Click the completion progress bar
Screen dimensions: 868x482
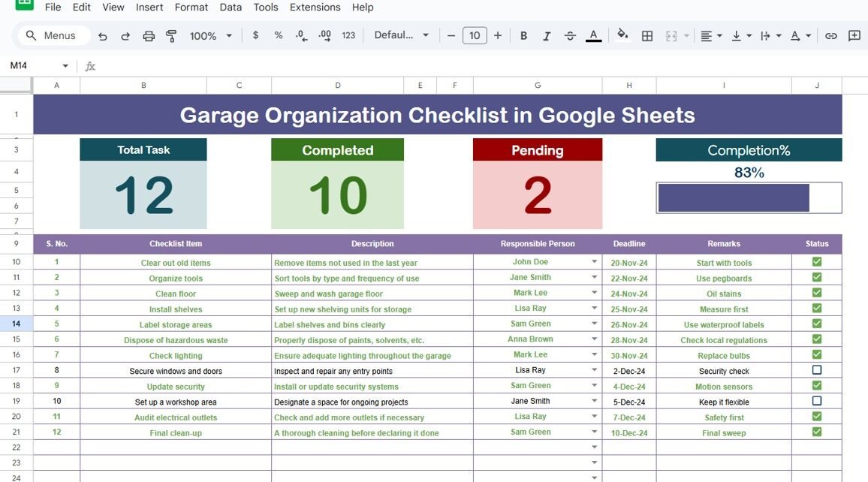click(749, 197)
